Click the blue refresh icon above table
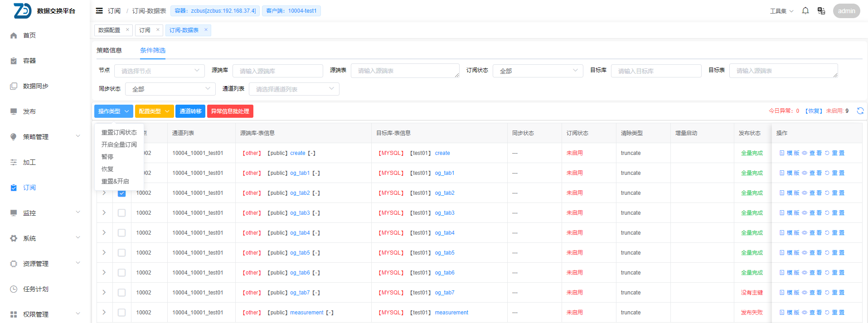 [860, 111]
